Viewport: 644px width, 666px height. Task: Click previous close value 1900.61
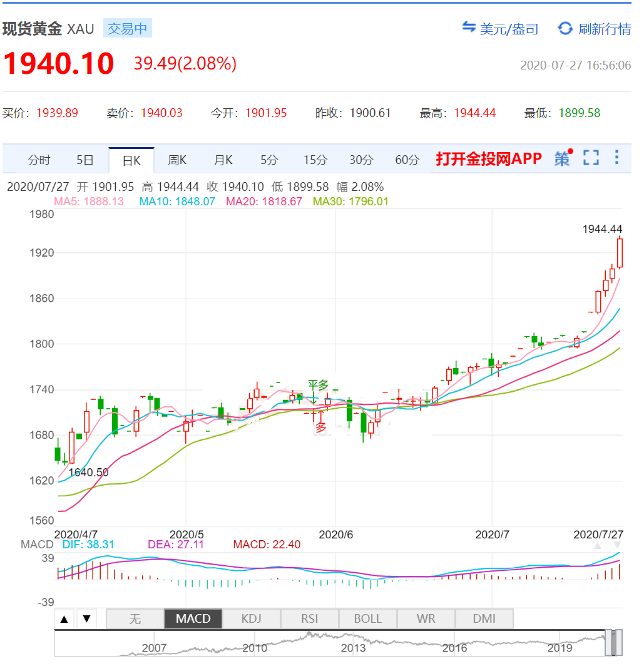[370, 113]
